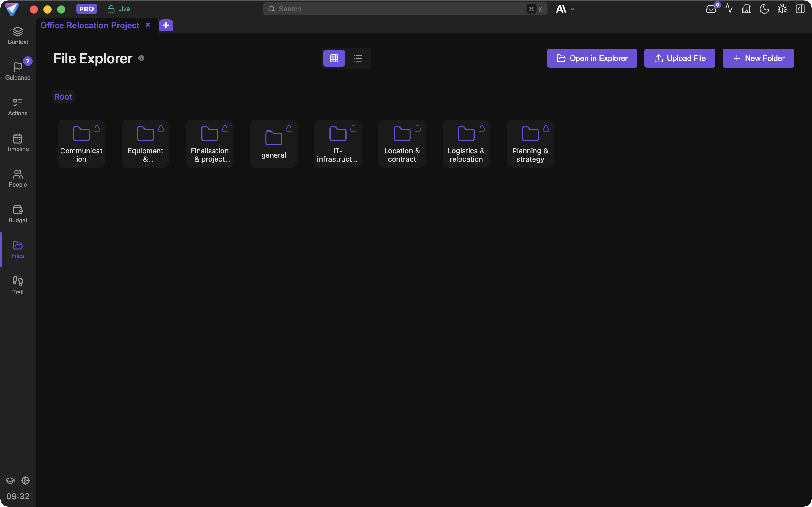This screenshot has height=507, width=812.
Task: Select Actions in the sidebar
Action: tap(18, 107)
